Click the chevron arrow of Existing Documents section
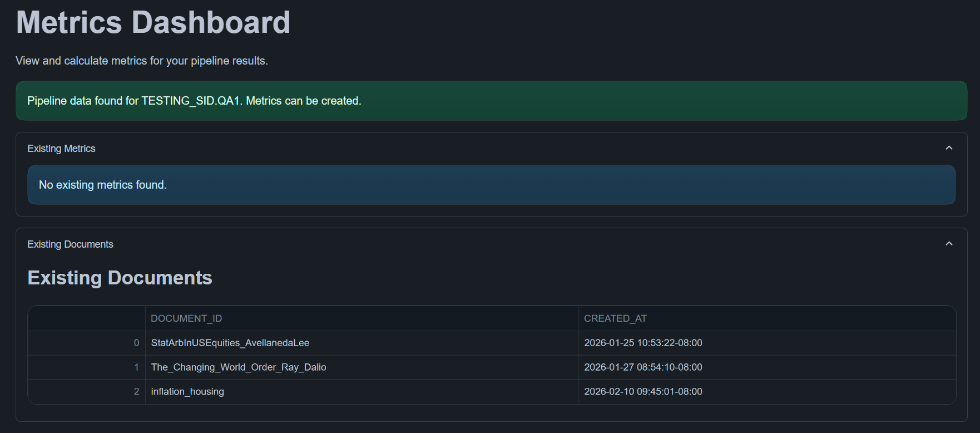The width and height of the screenshot is (980, 433). click(x=949, y=244)
